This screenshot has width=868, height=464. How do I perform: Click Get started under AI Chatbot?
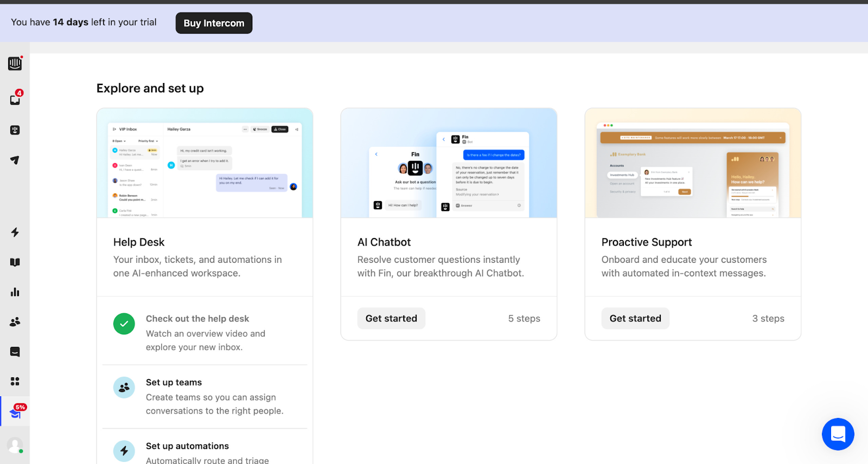tap(391, 319)
